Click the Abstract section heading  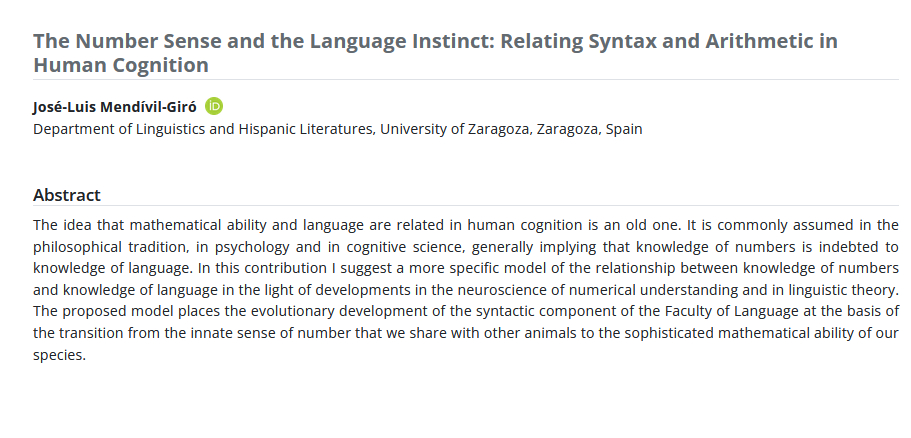pos(67,195)
